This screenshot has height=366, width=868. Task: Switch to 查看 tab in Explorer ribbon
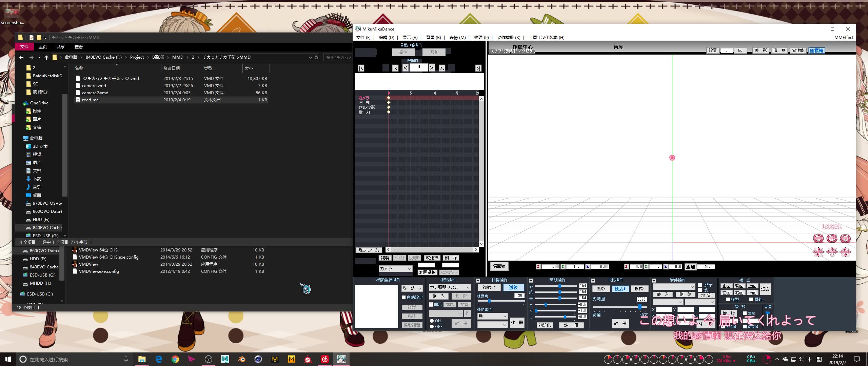(x=79, y=47)
